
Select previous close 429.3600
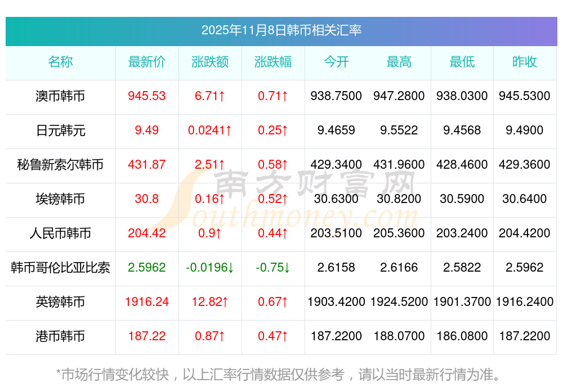pos(525,165)
